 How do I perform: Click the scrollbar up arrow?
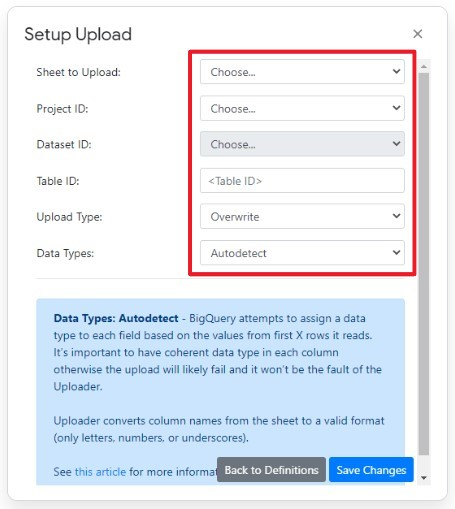pos(424,67)
